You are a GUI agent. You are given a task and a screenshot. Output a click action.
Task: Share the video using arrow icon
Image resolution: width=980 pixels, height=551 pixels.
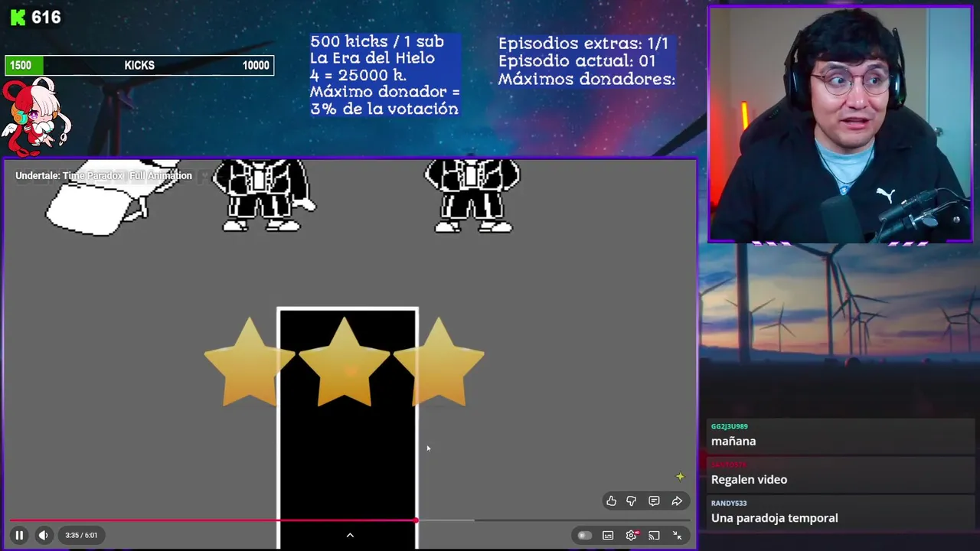pos(677,501)
